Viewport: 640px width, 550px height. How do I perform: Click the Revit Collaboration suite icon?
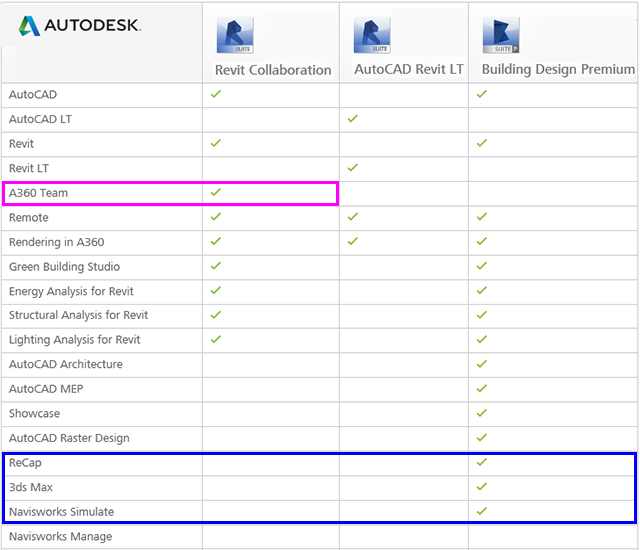click(x=235, y=35)
